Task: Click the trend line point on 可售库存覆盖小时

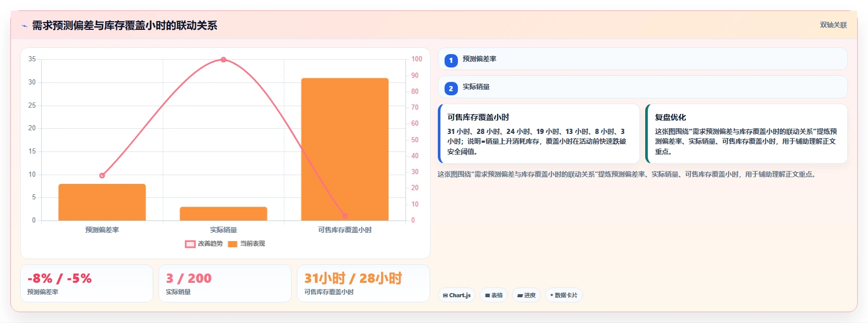Action: pyautogui.click(x=345, y=216)
